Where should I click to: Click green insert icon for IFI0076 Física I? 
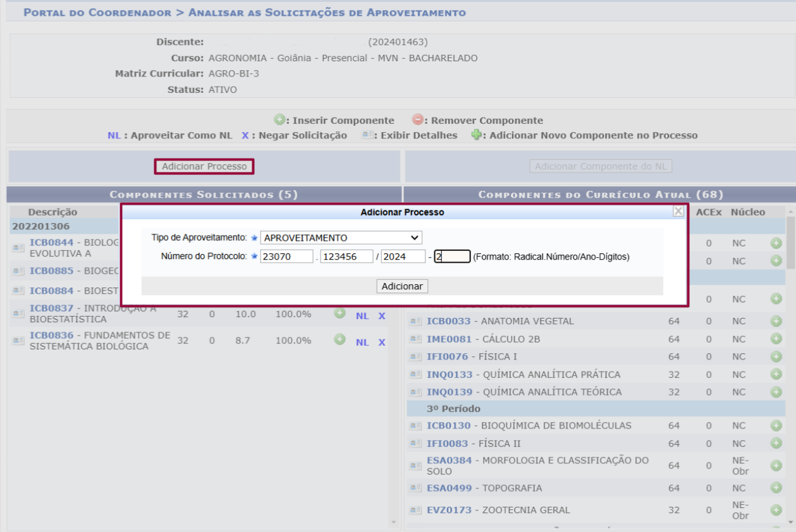(x=776, y=357)
